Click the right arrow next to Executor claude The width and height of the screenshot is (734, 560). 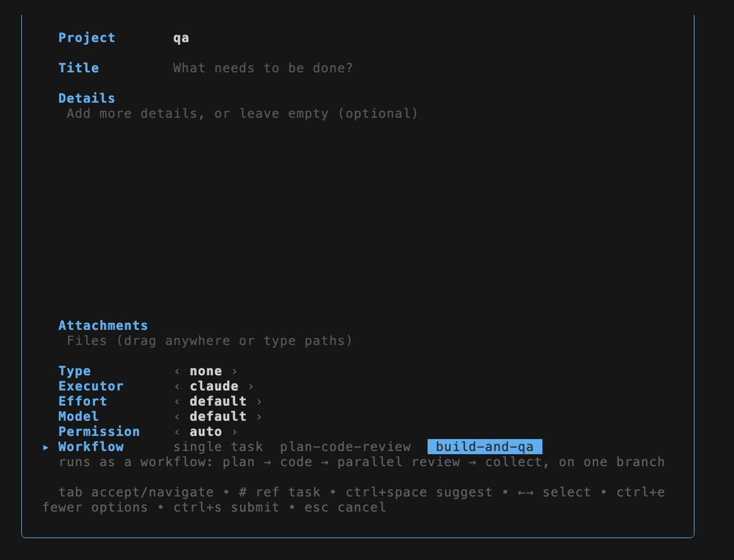[x=251, y=386]
